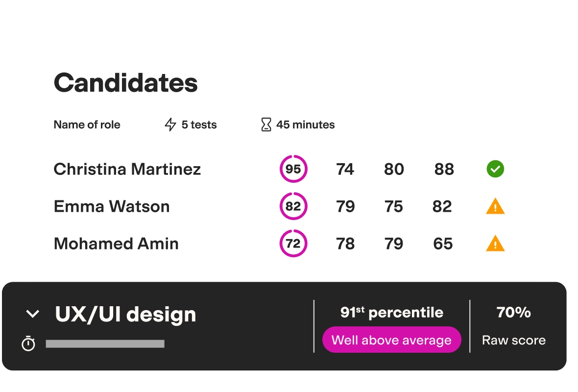The image size is (578, 392).
Task: Click Christina Martinez's 95 score ring
Action: [x=293, y=169]
